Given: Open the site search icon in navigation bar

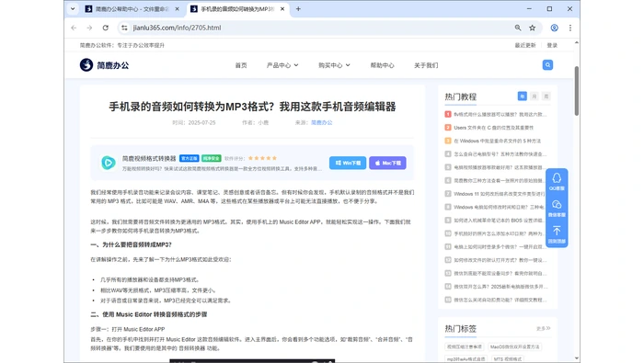Looking at the screenshot, I should pos(547,65).
